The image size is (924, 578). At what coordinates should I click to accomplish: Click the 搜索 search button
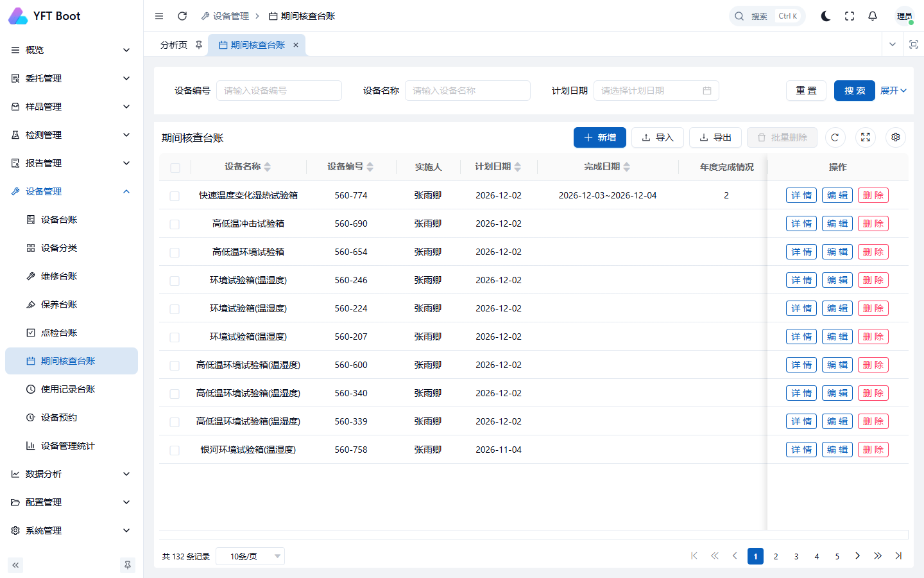(x=855, y=91)
